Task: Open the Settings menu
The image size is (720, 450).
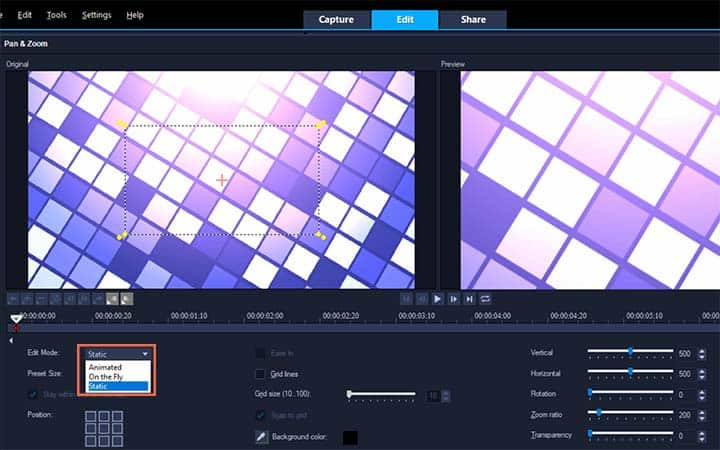Action: coord(96,15)
